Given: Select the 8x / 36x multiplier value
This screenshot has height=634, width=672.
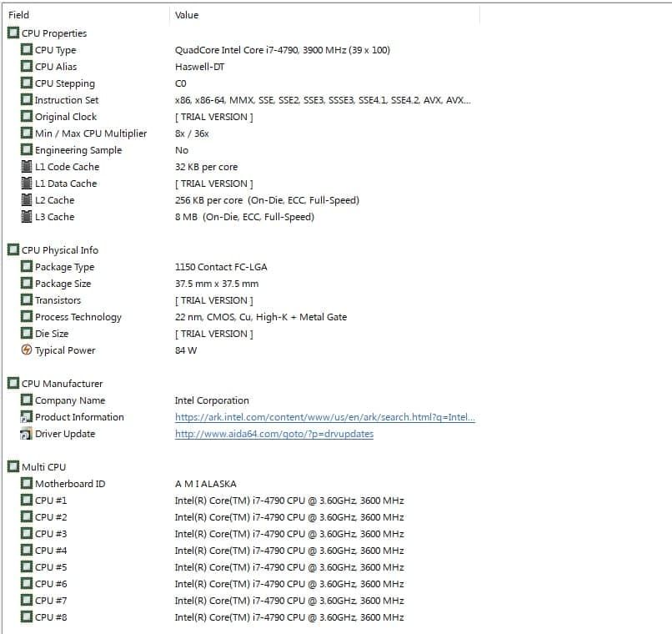Looking at the screenshot, I should tap(192, 133).
